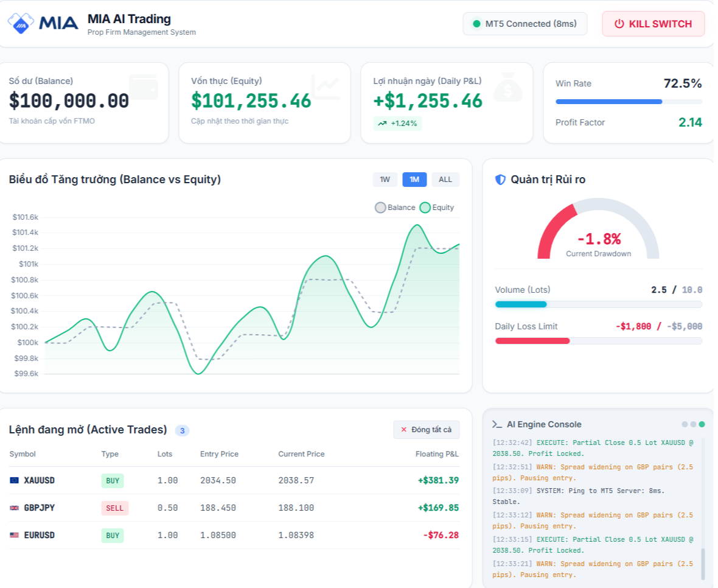Click the KILL SWITCH power button
This screenshot has width=718, height=588.
click(653, 24)
